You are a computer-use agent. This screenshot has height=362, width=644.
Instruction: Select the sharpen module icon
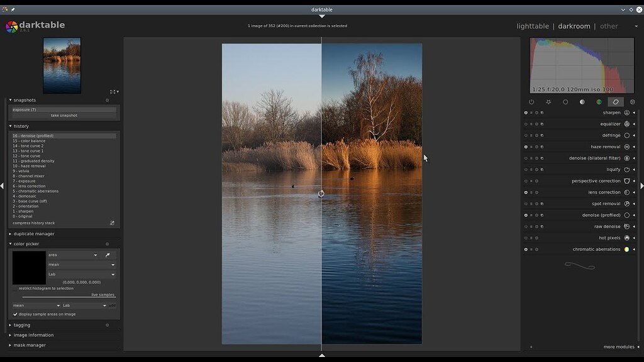click(626, 112)
